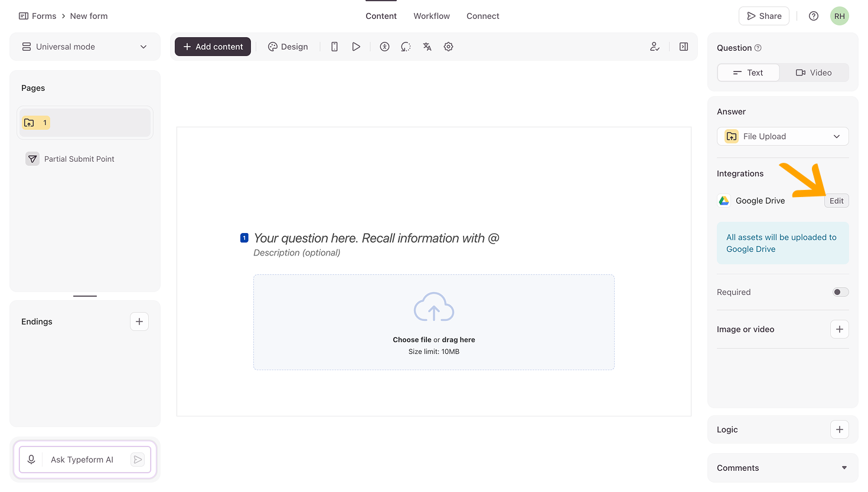Select page 1 in the Pages list
The width and height of the screenshot is (868, 492).
coord(85,123)
